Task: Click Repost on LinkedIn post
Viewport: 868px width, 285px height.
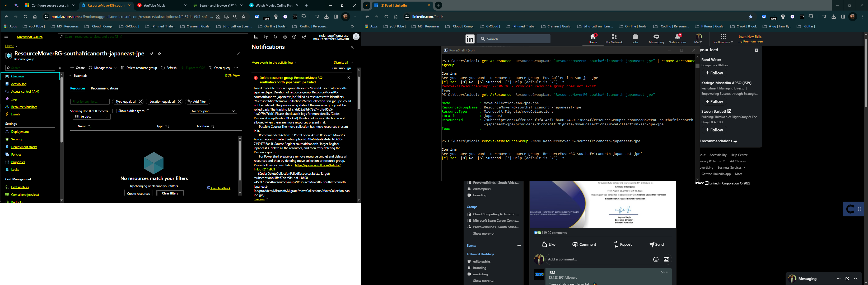Action: pyautogui.click(x=622, y=245)
